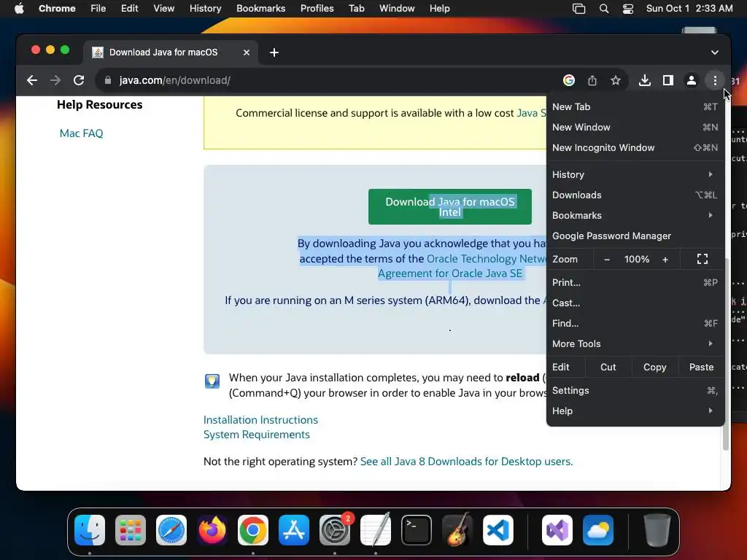
Task: Open Stage Manager icon in menu bar
Action: click(x=578, y=9)
